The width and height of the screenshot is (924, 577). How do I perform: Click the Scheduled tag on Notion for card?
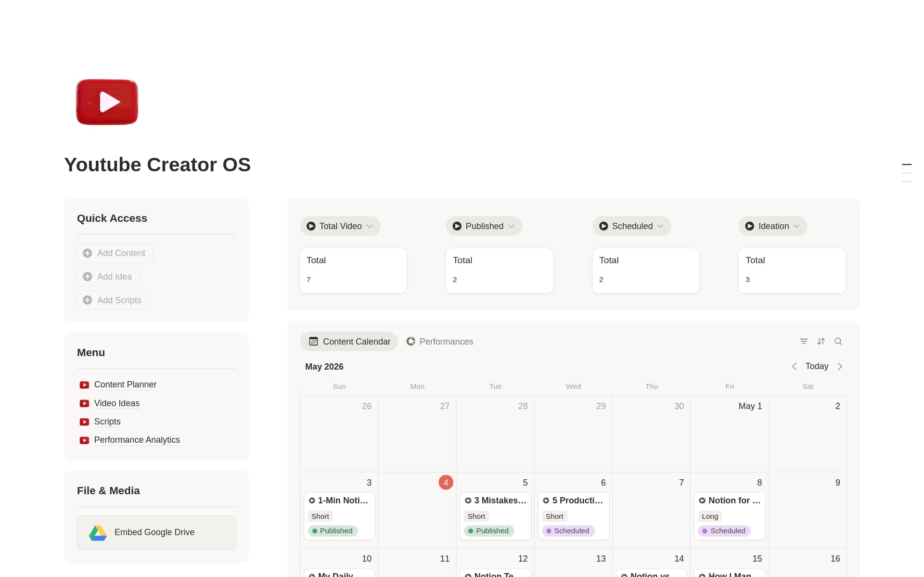pos(724,531)
